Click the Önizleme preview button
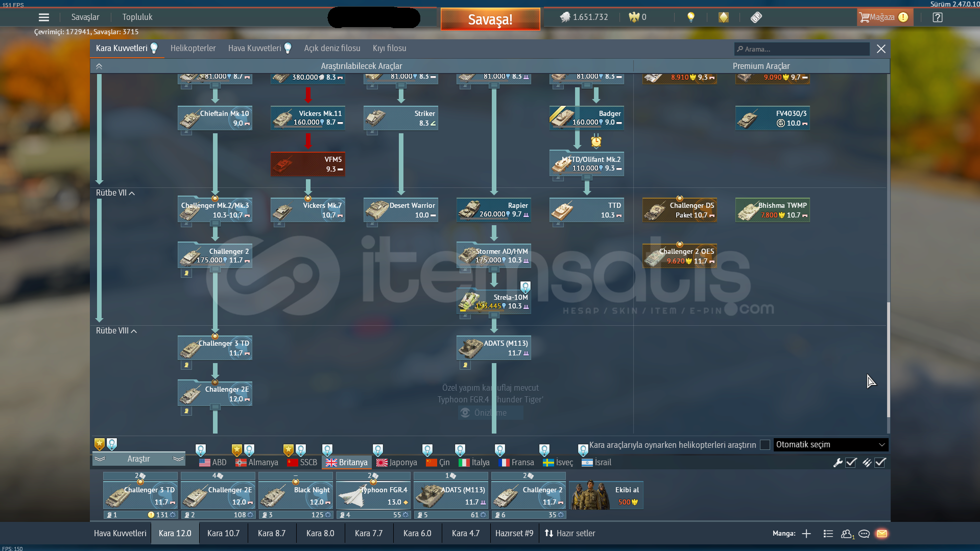Viewport: 980px width, 551px height. point(491,413)
